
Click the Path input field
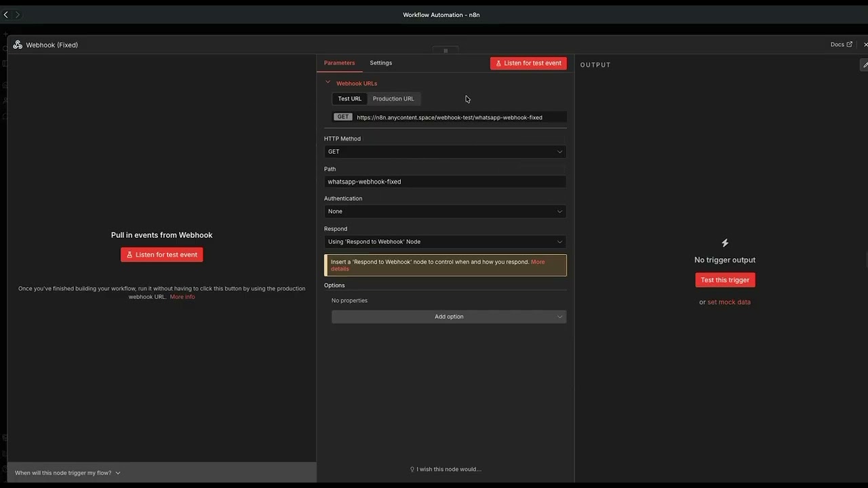445,182
